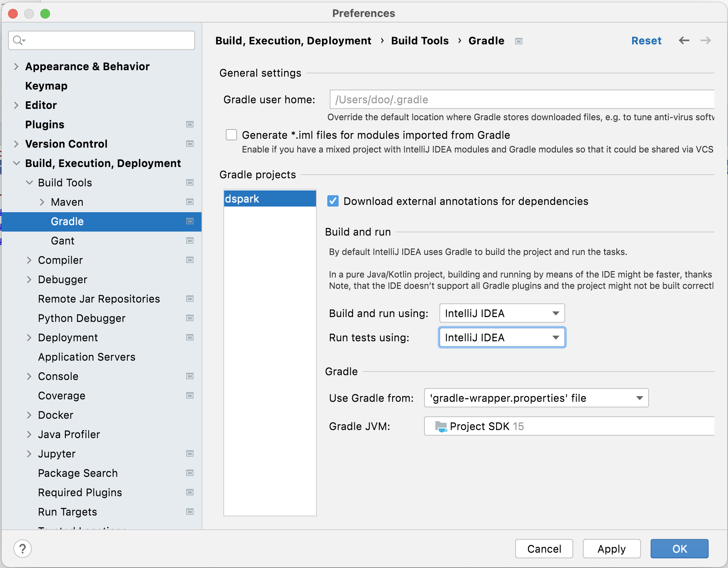Expand the Debugger node
This screenshot has height=568, width=728.
[x=29, y=279]
